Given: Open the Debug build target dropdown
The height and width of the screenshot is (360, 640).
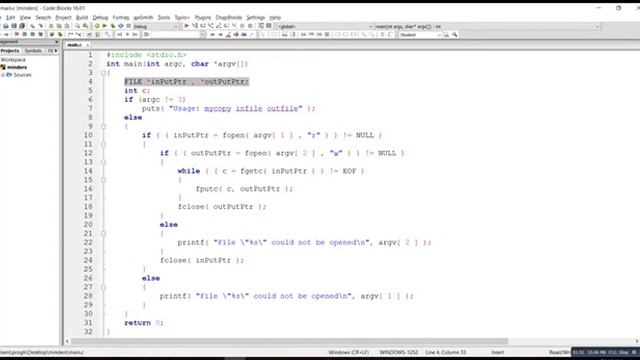Looking at the screenshot, I should (156, 27).
